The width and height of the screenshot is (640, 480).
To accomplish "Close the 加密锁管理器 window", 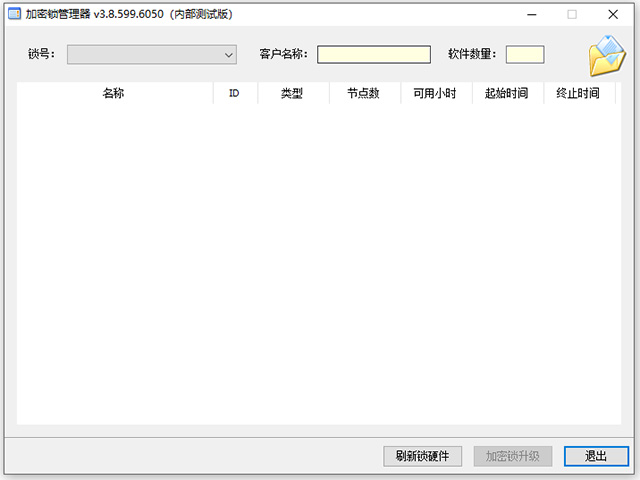I will [x=613, y=14].
